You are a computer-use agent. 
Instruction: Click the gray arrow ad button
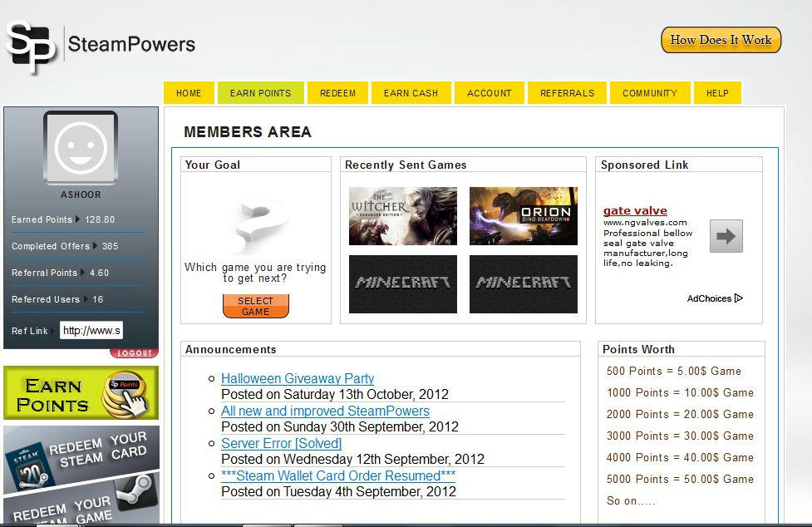[726, 236]
